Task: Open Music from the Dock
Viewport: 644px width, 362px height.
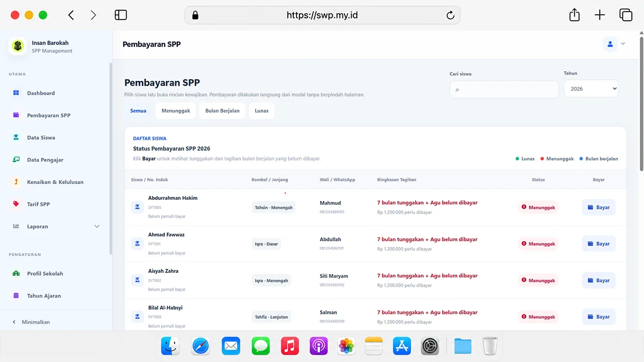Action: tap(290, 346)
